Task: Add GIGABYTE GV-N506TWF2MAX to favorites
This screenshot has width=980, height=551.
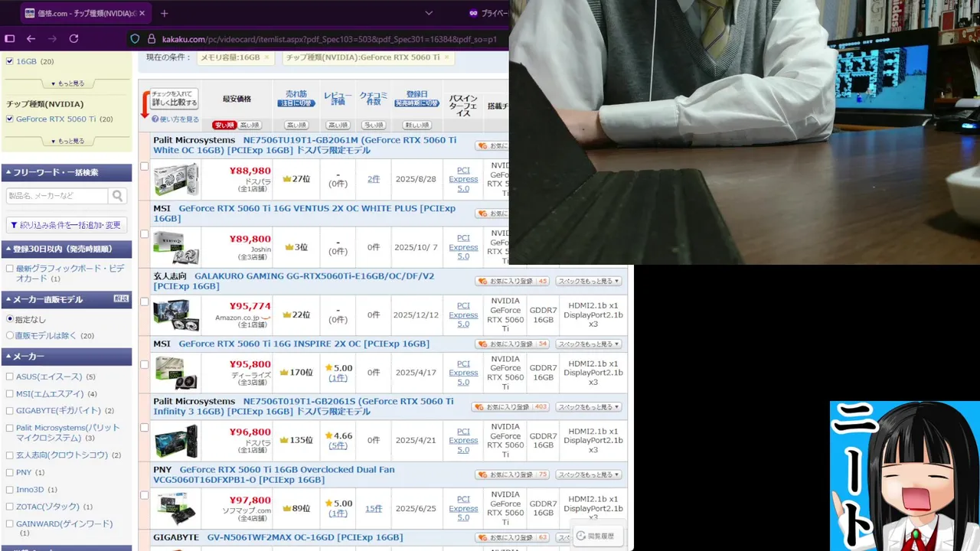Action: pyautogui.click(x=512, y=537)
